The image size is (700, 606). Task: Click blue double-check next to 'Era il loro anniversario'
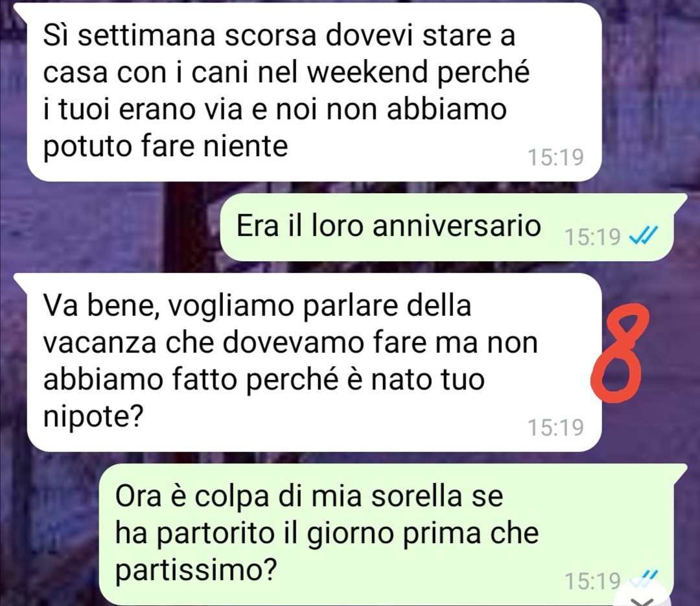pyautogui.click(x=643, y=236)
